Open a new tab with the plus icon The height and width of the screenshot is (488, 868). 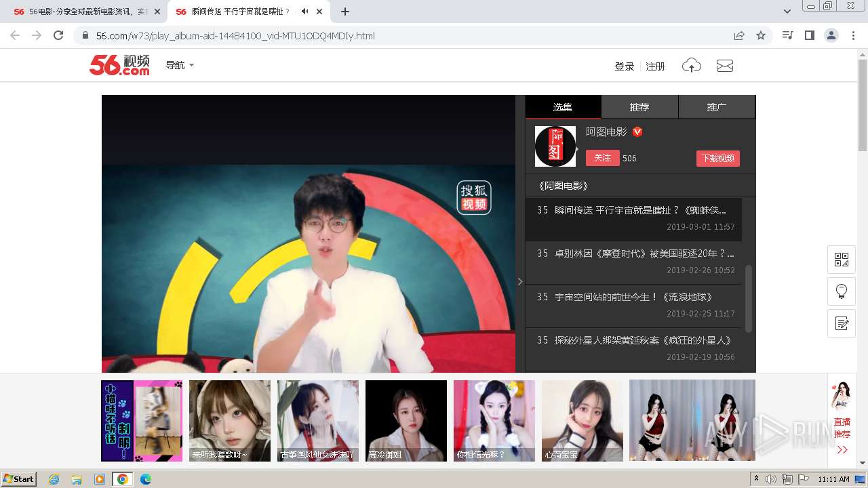tap(345, 12)
